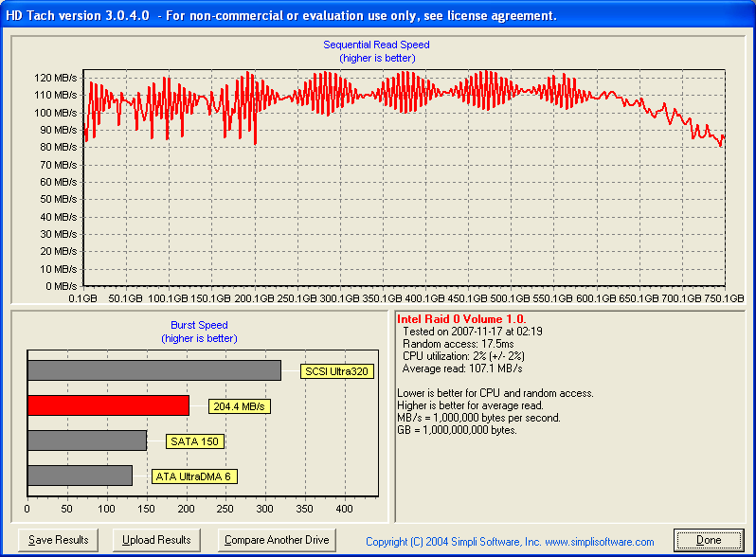Viewport: 756px width, 557px height.
Task: Click the 750.1GB axis label
Action: tap(724, 298)
